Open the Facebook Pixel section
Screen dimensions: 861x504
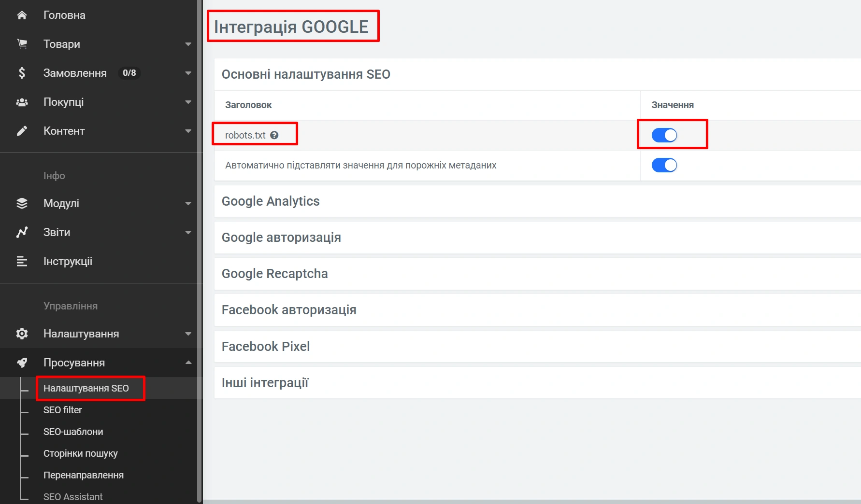point(266,347)
